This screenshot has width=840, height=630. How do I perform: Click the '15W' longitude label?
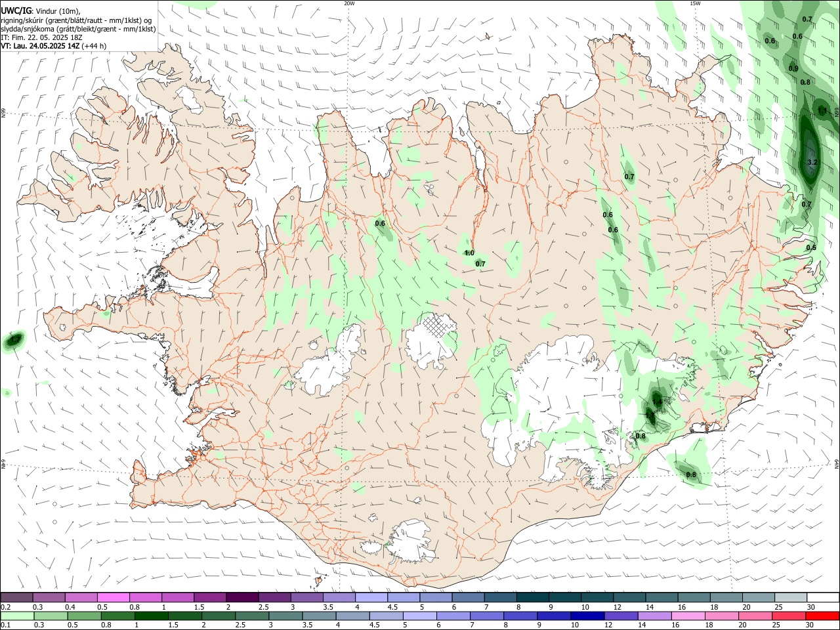[695, 3]
